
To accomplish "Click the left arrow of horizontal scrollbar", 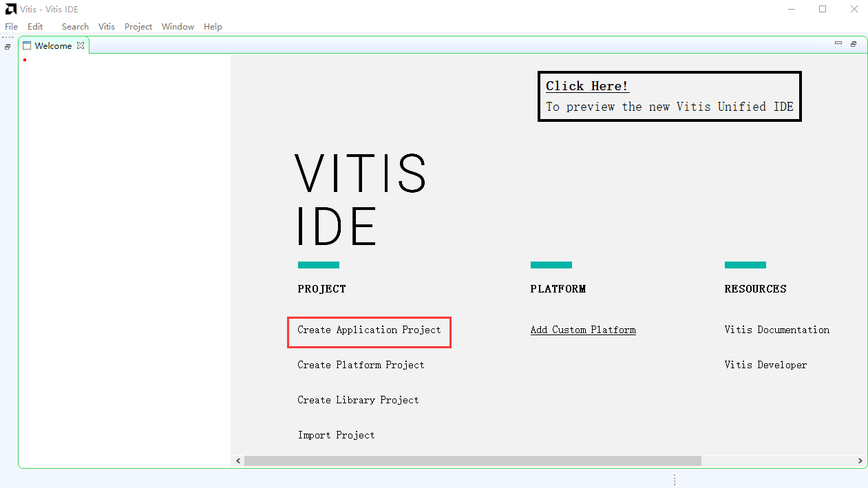I will click(238, 460).
